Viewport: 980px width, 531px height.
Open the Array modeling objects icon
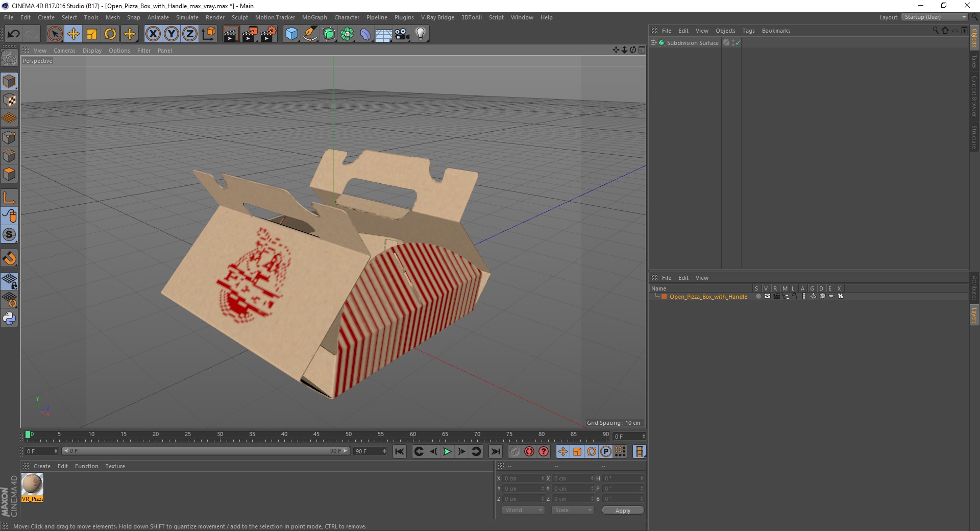click(347, 34)
